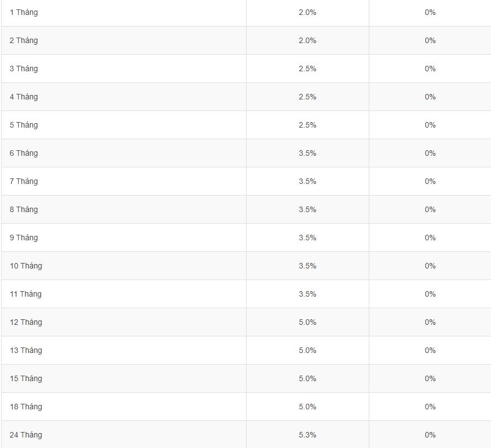The image size is (491, 448).
Task: Select the 3.5% rate for 6 Tháng
Action: coord(307,153)
